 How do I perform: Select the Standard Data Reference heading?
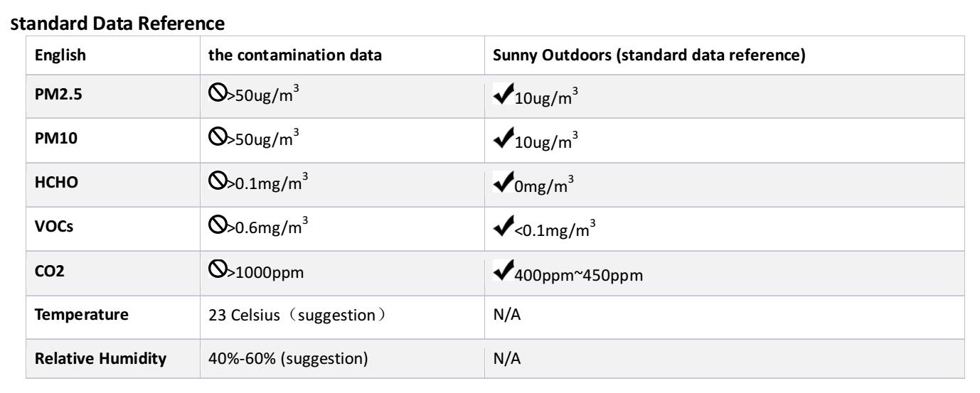114,24
